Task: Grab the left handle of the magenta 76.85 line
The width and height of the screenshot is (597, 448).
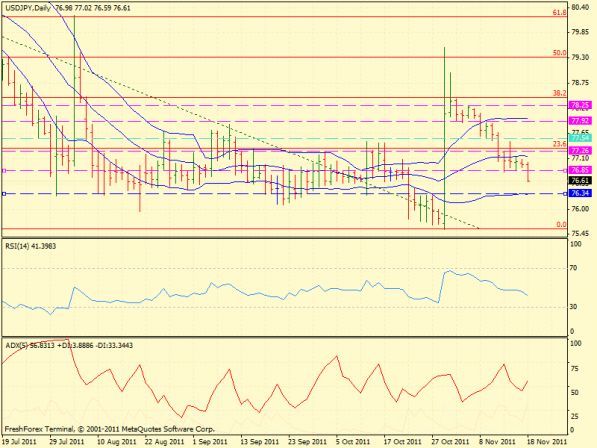Action: tap(4, 171)
